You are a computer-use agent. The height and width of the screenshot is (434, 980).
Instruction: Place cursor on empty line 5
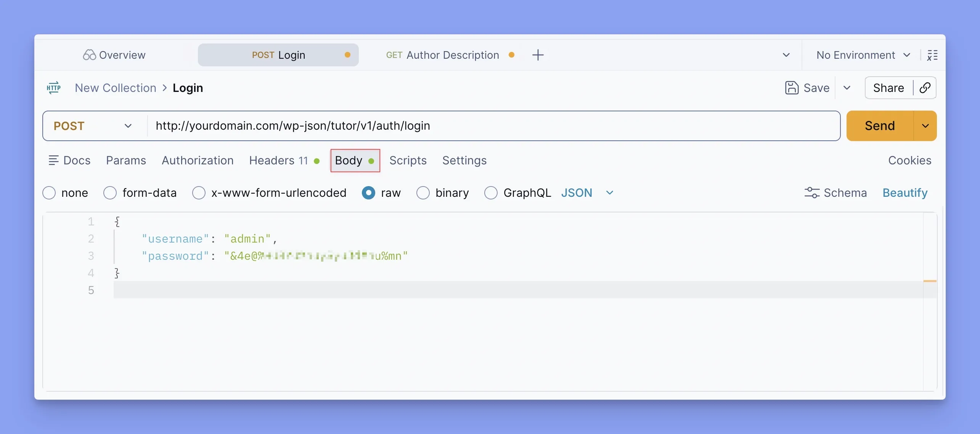pos(519,290)
